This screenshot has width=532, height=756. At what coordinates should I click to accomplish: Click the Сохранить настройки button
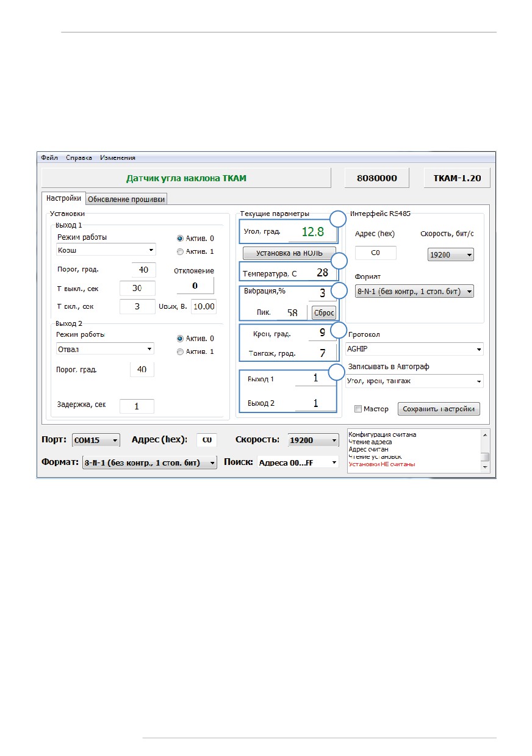tap(439, 409)
